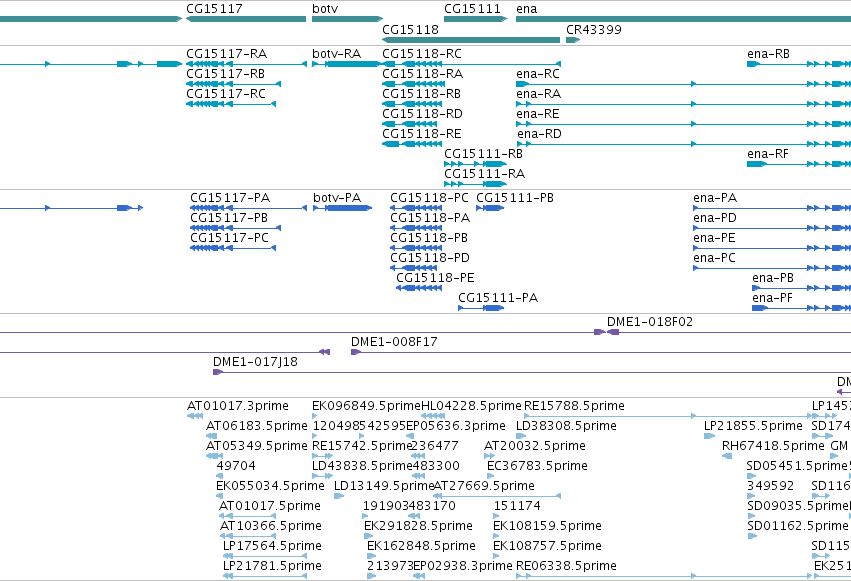
Task: Click EST LP21855.5prime
Action: point(753,426)
